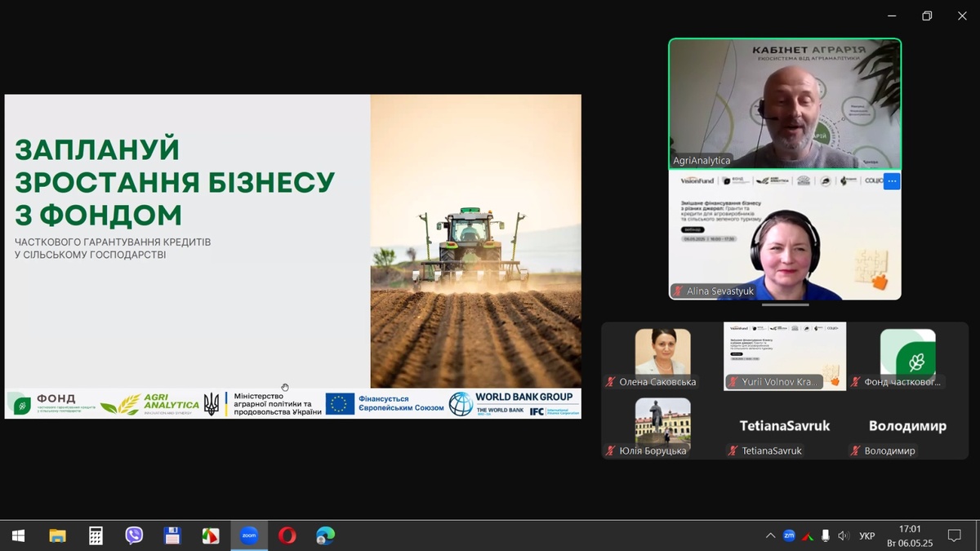Minimize the Zoom meeting window
Viewport: 980px width, 551px height.
892,16
